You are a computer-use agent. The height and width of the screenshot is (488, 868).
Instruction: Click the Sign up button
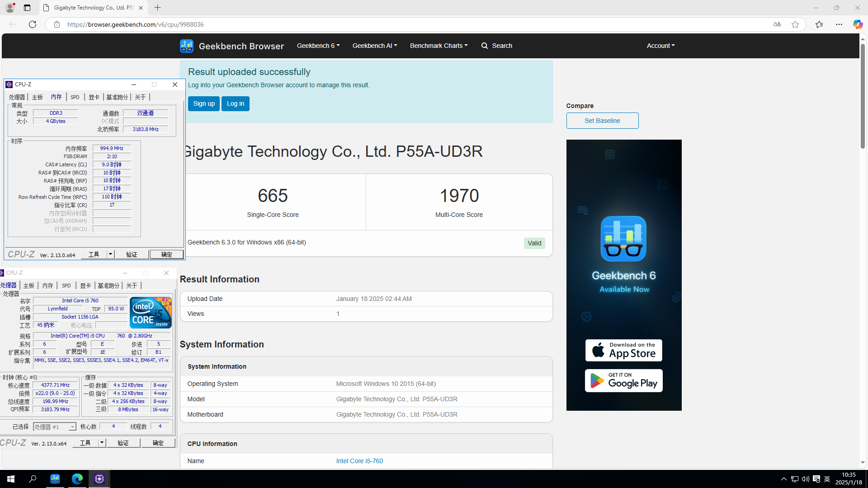(x=204, y=103)
